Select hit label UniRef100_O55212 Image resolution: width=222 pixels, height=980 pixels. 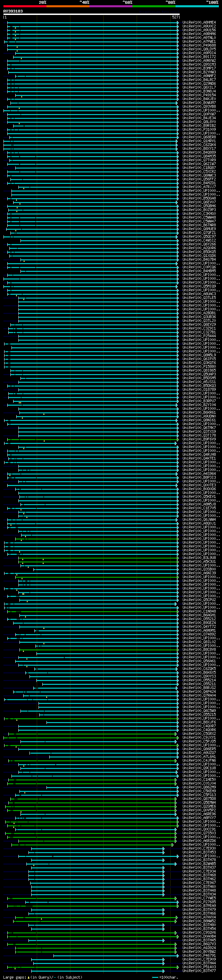click(x=199, y=619)
